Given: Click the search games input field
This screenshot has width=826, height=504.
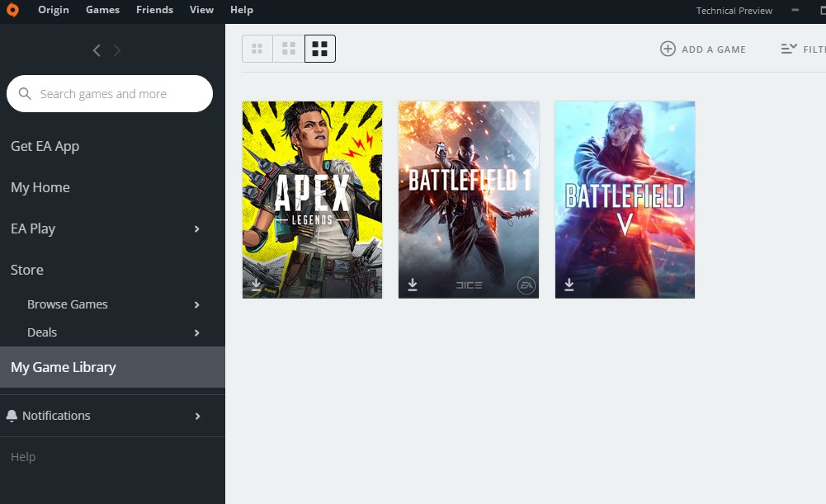Looking at the screenshot, I should coord(116,94).
